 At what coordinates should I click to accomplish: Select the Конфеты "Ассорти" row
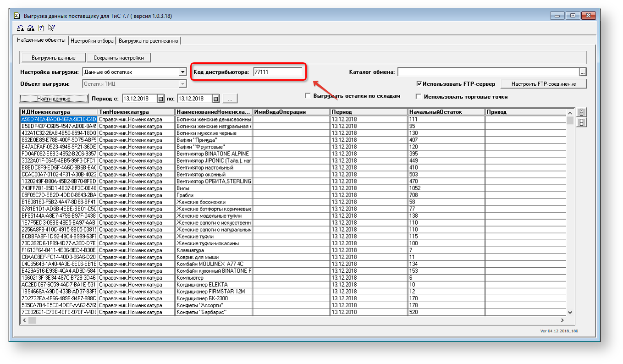[x=293, y=305]
